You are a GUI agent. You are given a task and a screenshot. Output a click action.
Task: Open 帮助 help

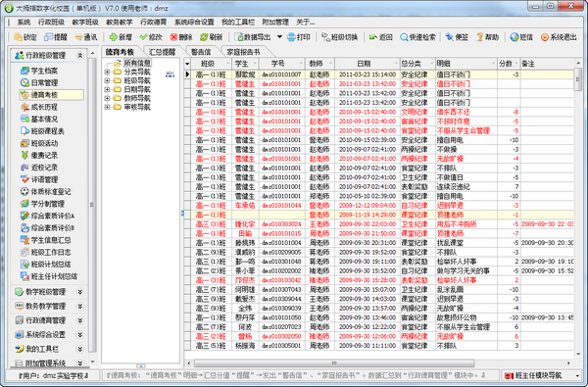click(x=487, y=37)
